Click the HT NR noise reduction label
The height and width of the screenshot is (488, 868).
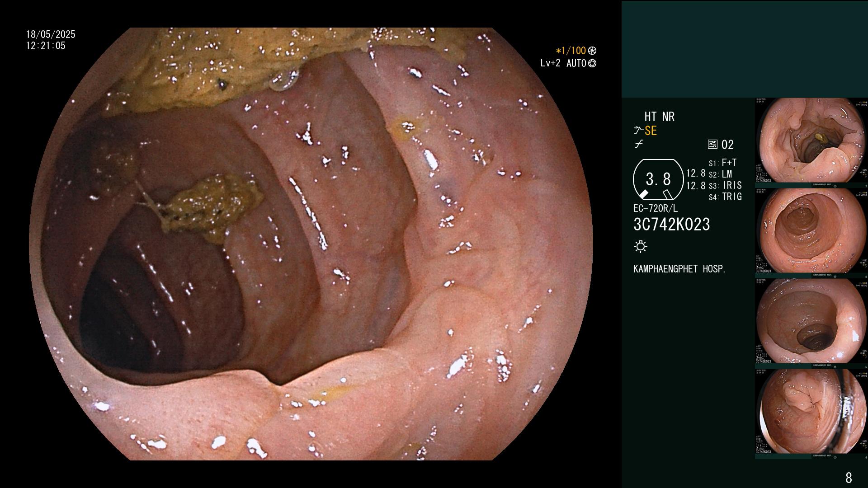[x=659, y=117]
